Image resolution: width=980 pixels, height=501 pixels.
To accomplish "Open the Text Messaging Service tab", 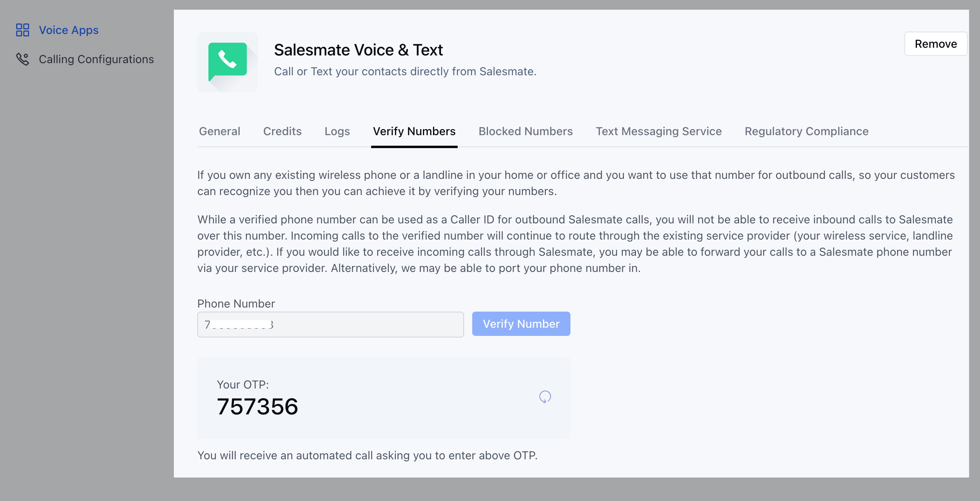I will [659, 131].
